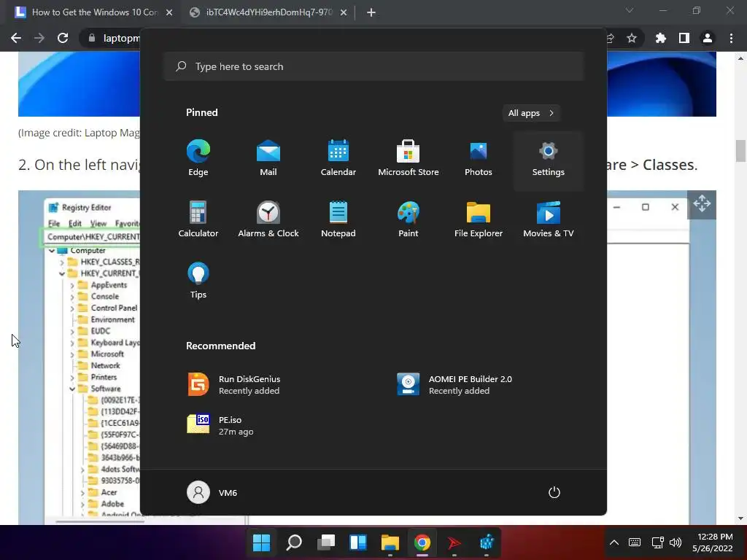The width and height of the screenshot is (747, 560).
Task: Open the VM6 user account menu
Action: (212, 492)
